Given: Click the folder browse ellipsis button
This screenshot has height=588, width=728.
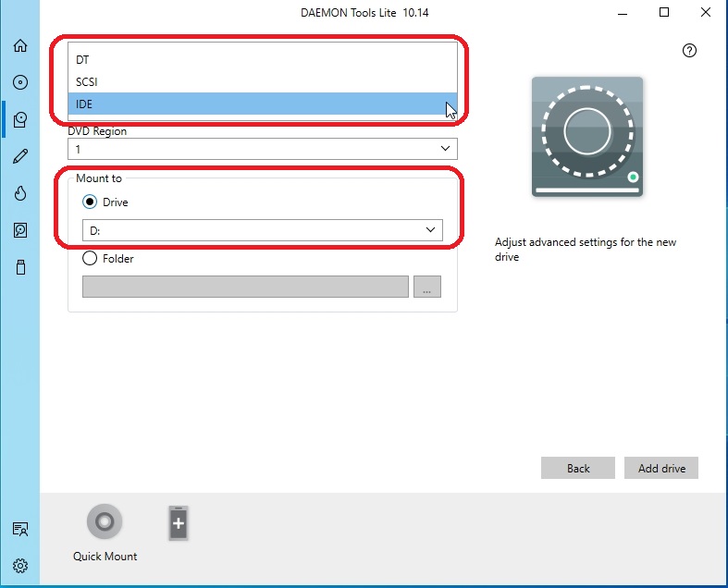Looking at the screenshot, I should [426, 287].
